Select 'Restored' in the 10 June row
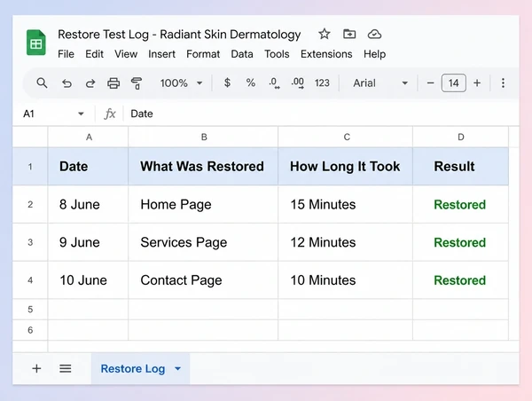Viewport: 532px width, 401px height. tap(460, 280)
